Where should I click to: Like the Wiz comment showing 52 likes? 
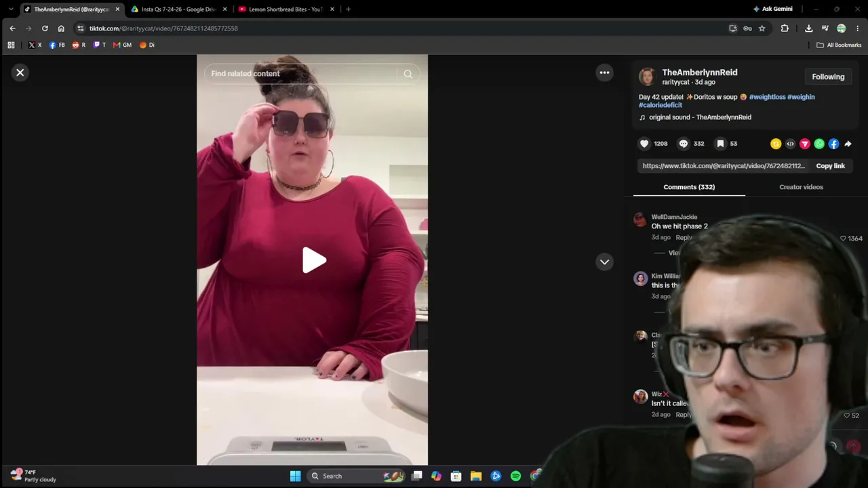click(x=846, y=415)
